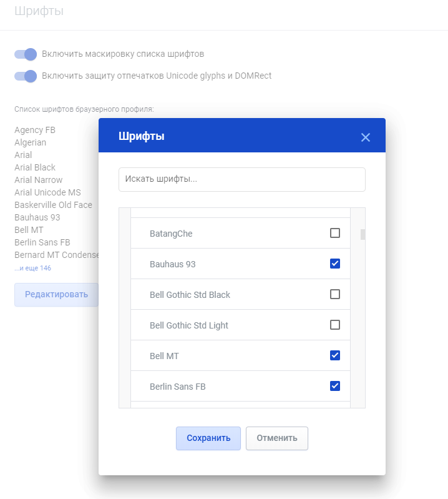Screen dimensions: 448x499
Task: Click Bernard MT Condensed in profile list
Action: [x=57, y=255]
